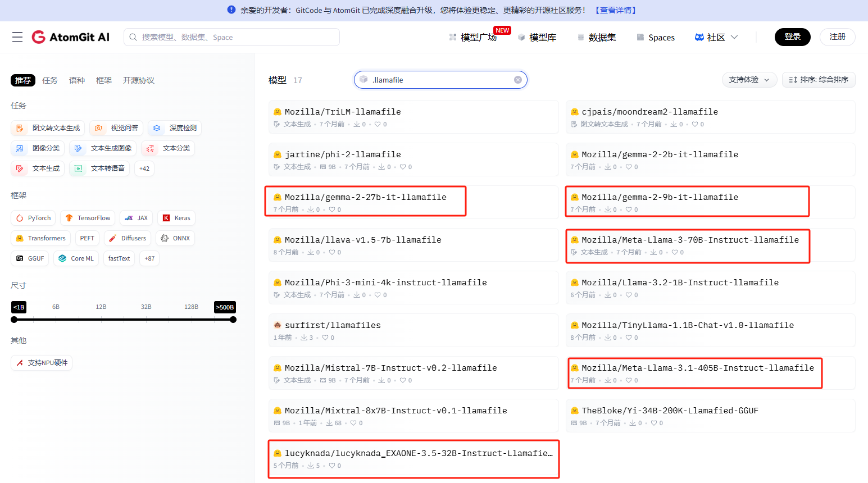Switch to the 任务 tab
The image size is (868, 483).
[x=50, y=80]
